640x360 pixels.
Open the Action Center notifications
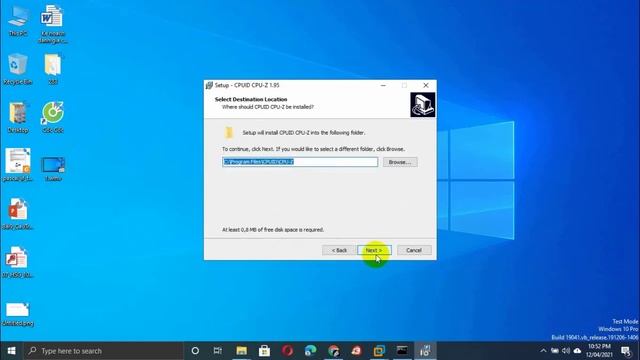626,351
